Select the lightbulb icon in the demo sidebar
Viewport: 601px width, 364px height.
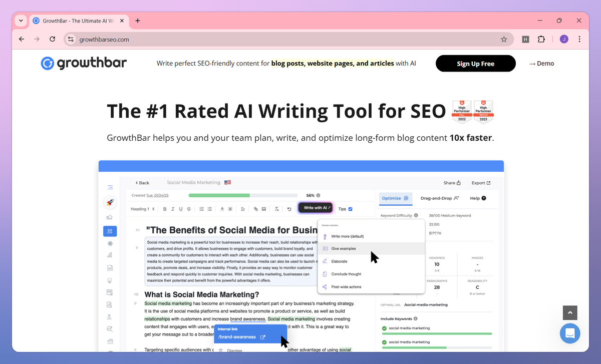[110, 280]
